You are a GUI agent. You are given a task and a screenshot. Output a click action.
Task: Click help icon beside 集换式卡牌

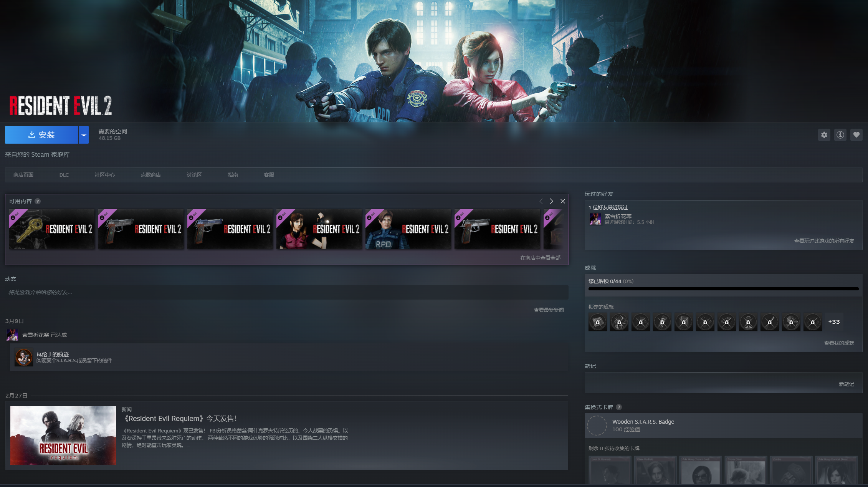(x=618, y=407)
